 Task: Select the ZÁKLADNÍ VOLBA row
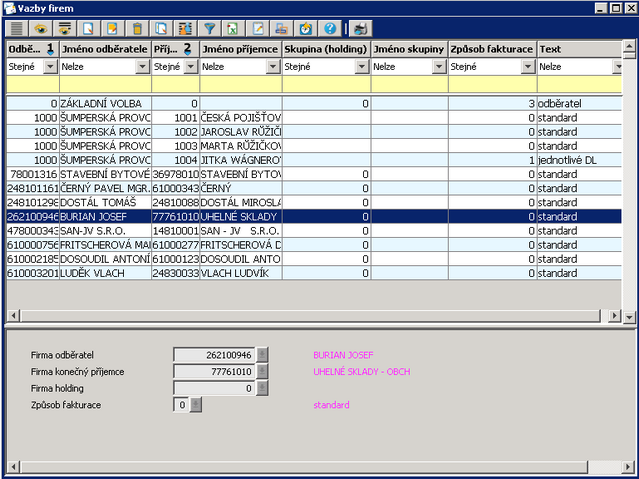[x=100, y=103]
